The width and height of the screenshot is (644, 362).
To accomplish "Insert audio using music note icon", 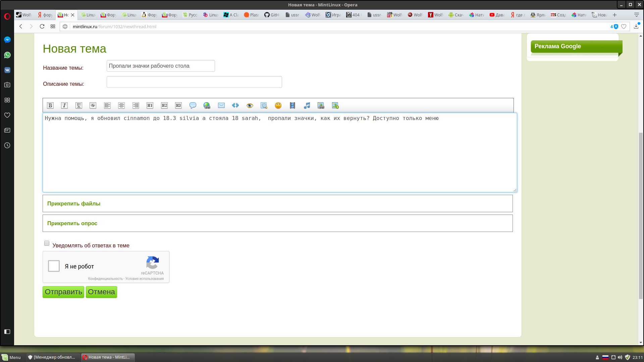I will coord(307,106).
